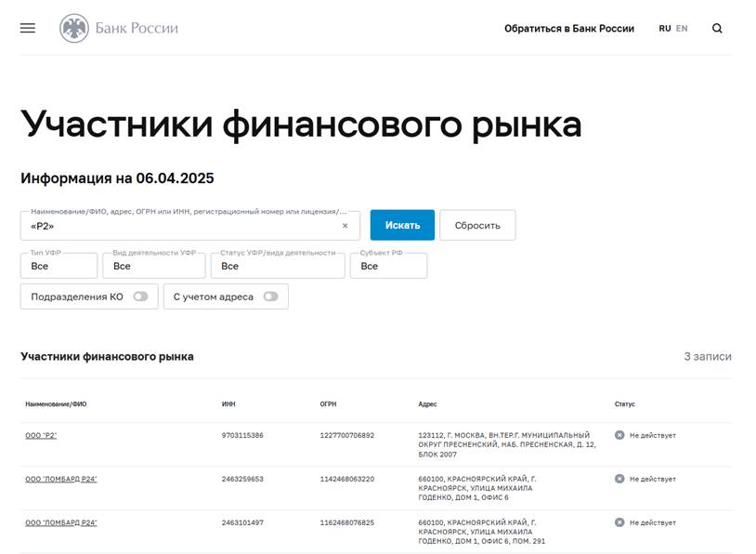The image size is (756, 554).
Task: Click the Bank of Russia eagle logo
Action: pyautogui.click(x=73, y=28)
